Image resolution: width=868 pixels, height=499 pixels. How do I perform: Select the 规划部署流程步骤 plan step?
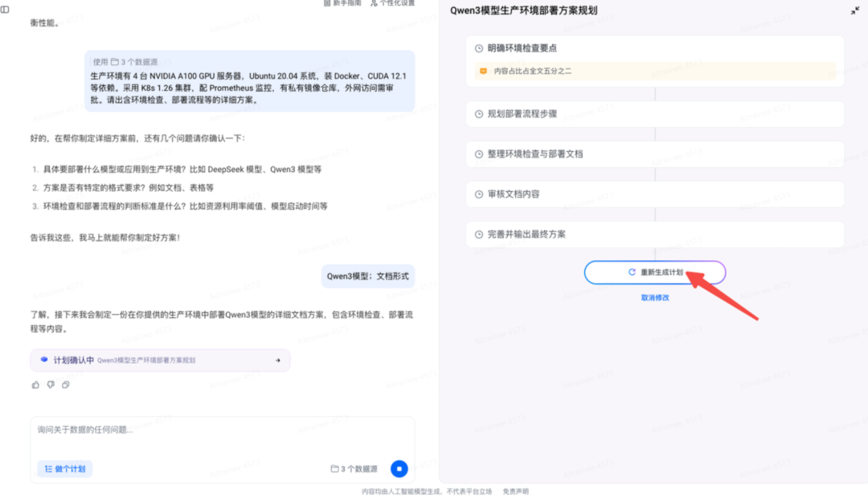tap(655, 114)
